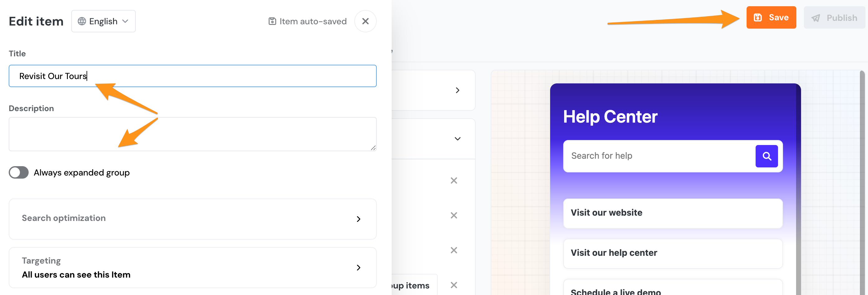Click the Publish paper-plane icon
The image size is (868, 295).
(x=815, y=18)
